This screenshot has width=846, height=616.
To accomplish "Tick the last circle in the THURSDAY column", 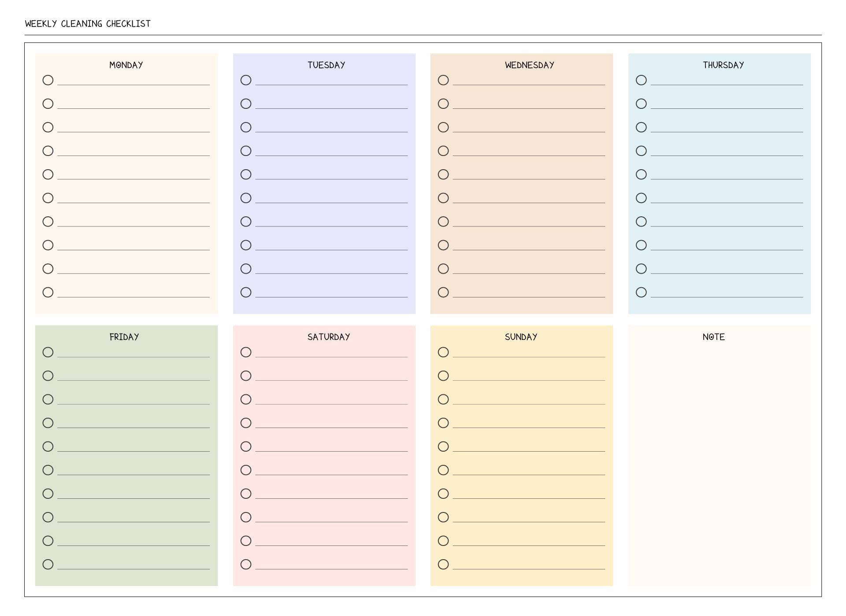I will tap(641, 293).
